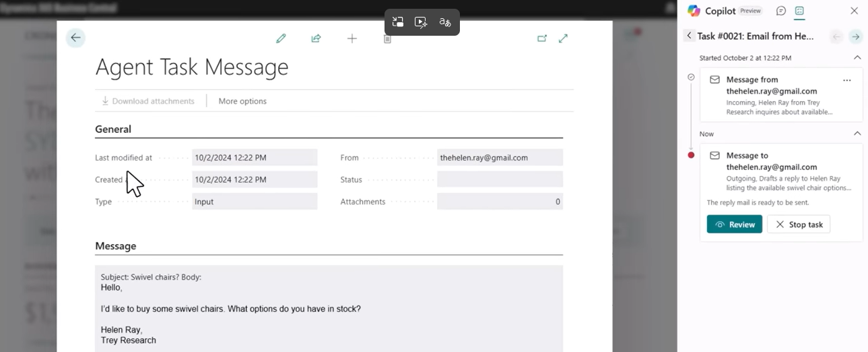The height and width of the screenshot is (352, 868).
Task: Click envelope icon on 'Message to' card
Action: [714, 155]
